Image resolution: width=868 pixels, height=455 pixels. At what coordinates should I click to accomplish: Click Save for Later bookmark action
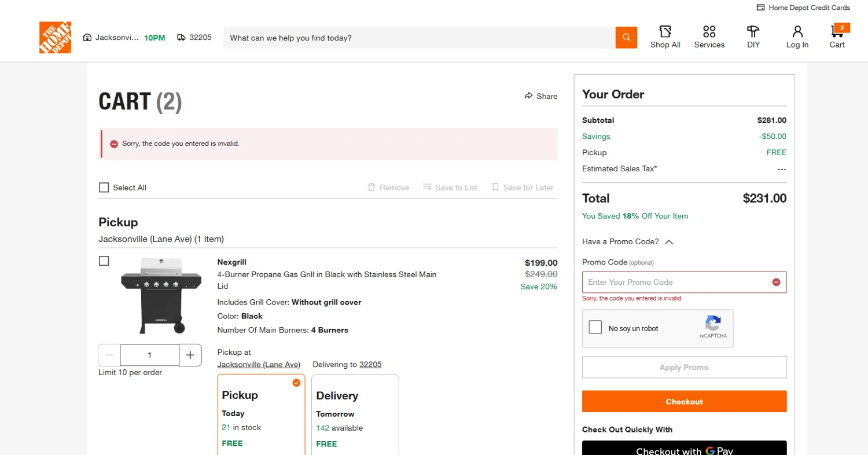click(523, 188)
